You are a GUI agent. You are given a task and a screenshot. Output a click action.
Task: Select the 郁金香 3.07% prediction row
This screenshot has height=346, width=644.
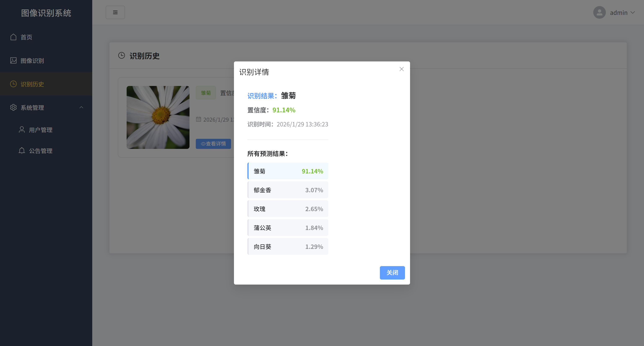pyautogui.click(x=288, y=190)
